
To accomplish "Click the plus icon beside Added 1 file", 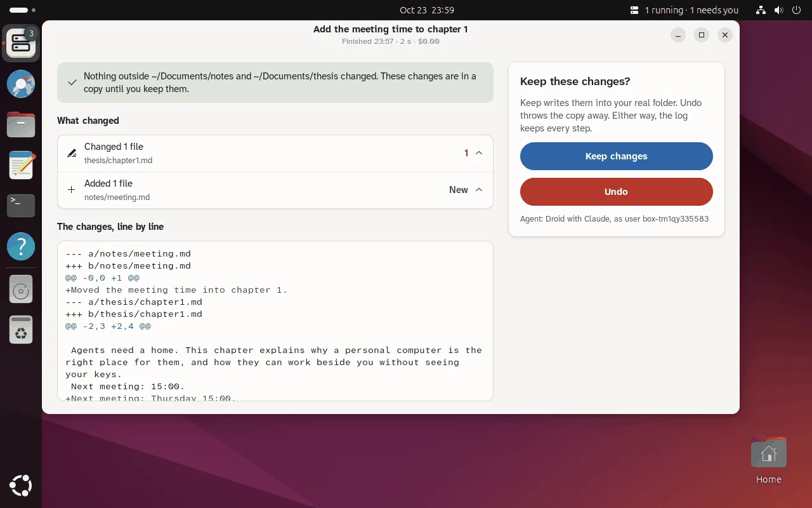I will pyautogui.click(x=72, y=190).
